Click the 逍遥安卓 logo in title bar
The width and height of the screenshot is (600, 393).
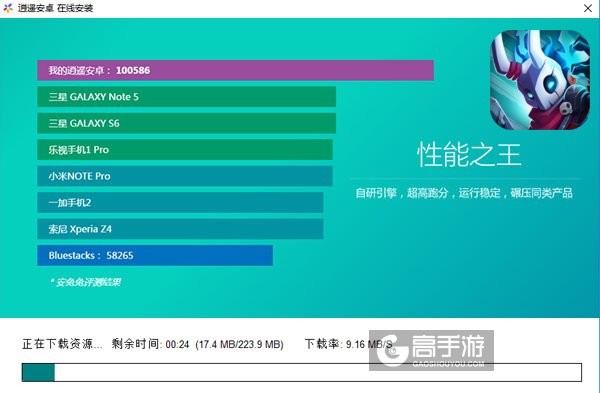pyautogui.click(x=8, y=8)
